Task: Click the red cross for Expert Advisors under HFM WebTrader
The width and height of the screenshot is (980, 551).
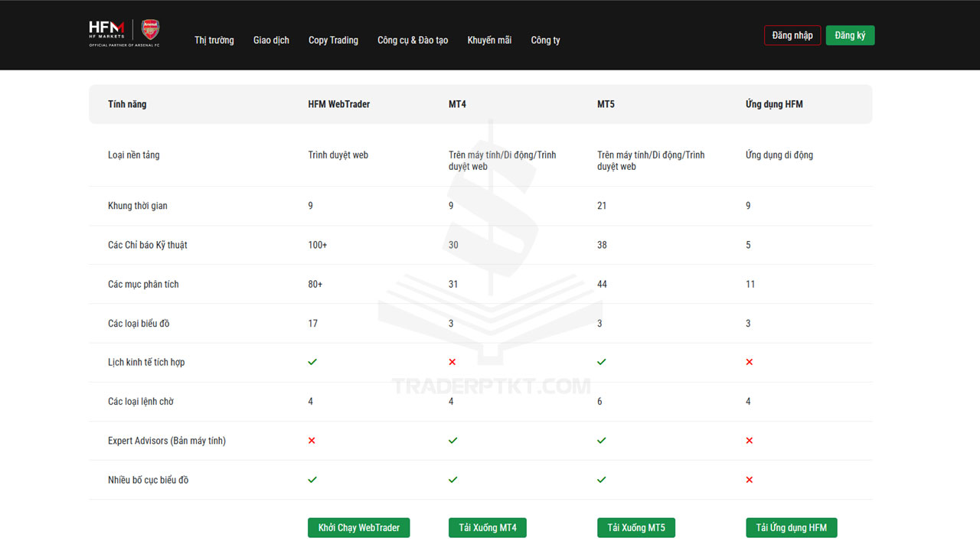Action: (312, 441)
